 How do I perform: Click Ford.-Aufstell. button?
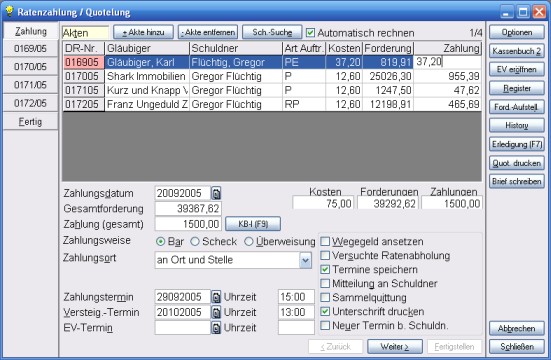517,107
